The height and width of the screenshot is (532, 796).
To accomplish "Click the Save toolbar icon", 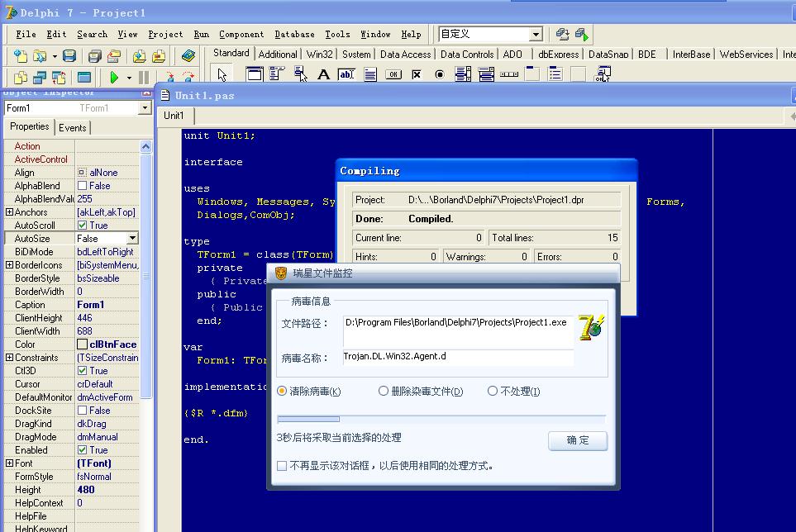I will pos(69,56).
